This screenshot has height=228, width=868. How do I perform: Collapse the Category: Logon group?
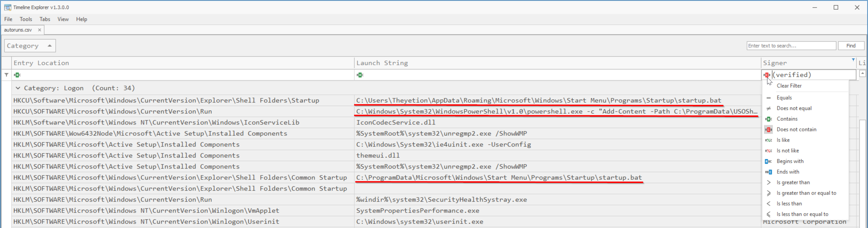pyautogui.click(x=18, y=88)
